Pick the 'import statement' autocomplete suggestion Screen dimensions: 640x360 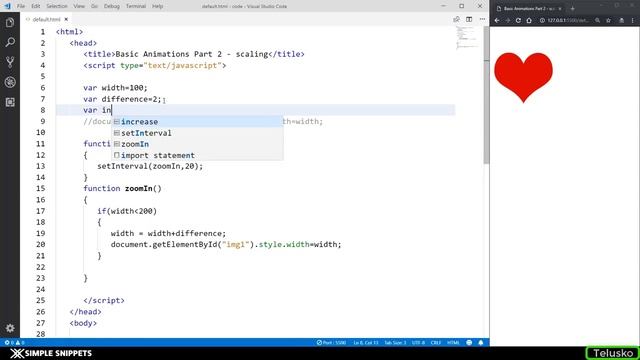(x=197, y=156)
